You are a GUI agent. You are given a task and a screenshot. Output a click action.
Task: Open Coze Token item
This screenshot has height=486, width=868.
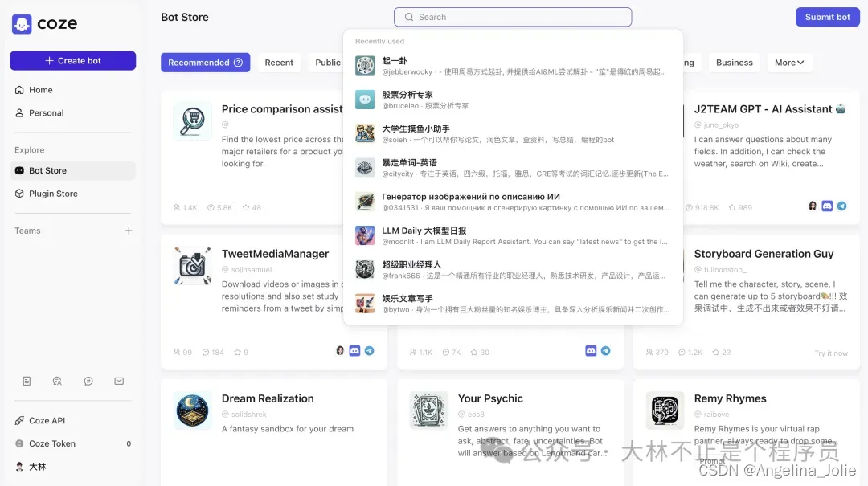click(x=72, y=443)
